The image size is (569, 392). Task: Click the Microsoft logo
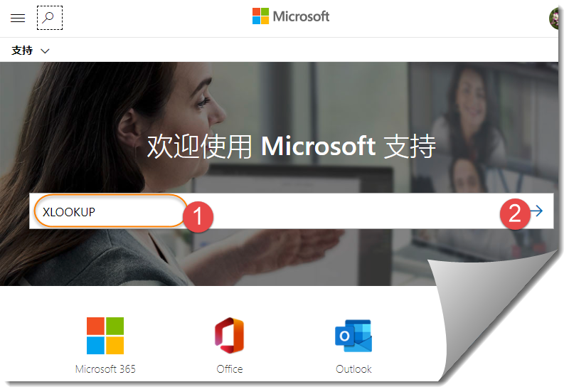pyautogui.click(x=260, y=16)
